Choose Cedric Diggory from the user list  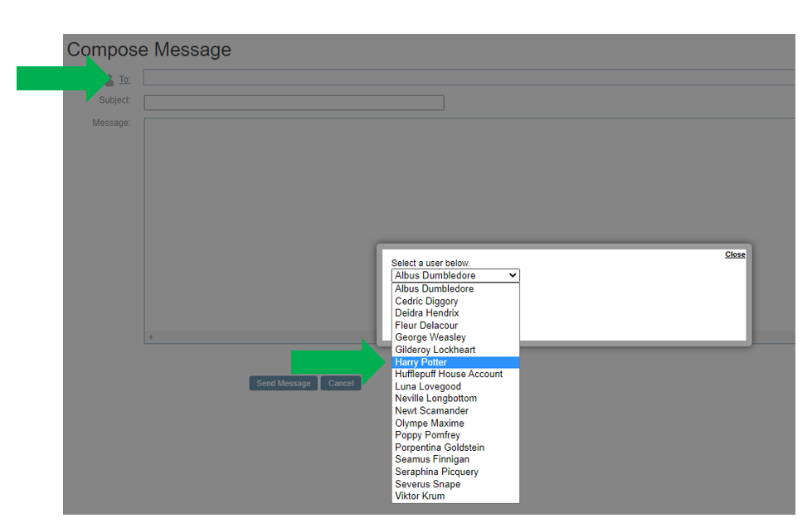click(x=455, y=301)
